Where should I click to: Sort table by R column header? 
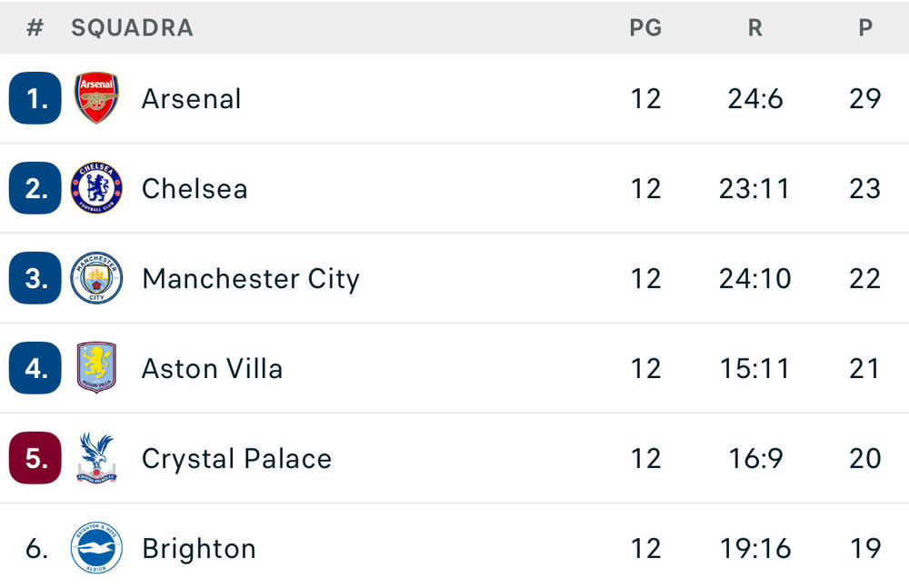[x=754, y=28]
